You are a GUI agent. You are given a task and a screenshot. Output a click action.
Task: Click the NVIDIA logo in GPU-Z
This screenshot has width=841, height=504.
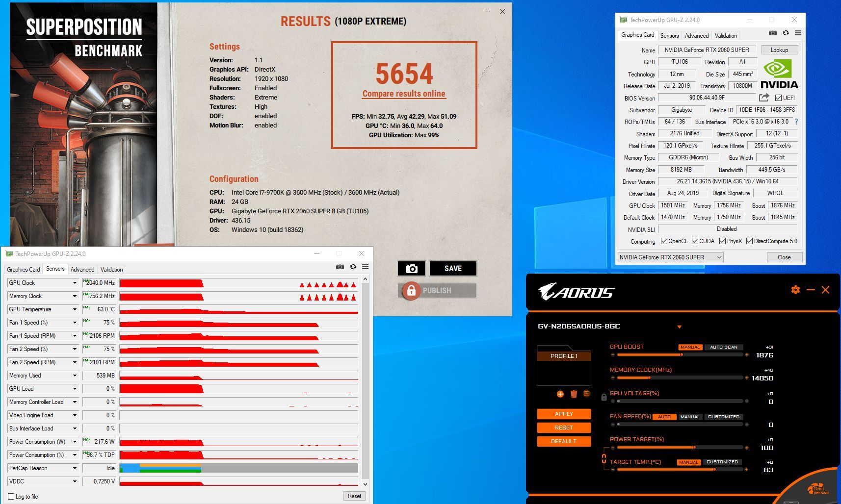779,74
